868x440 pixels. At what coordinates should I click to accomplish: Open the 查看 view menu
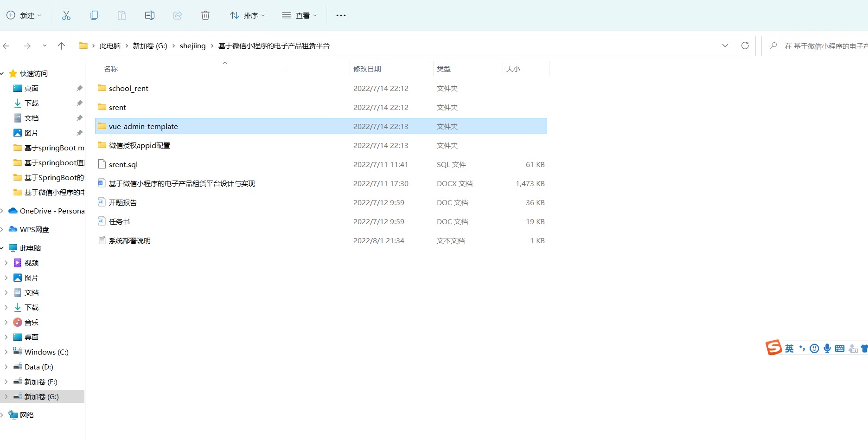coord(300,15)
